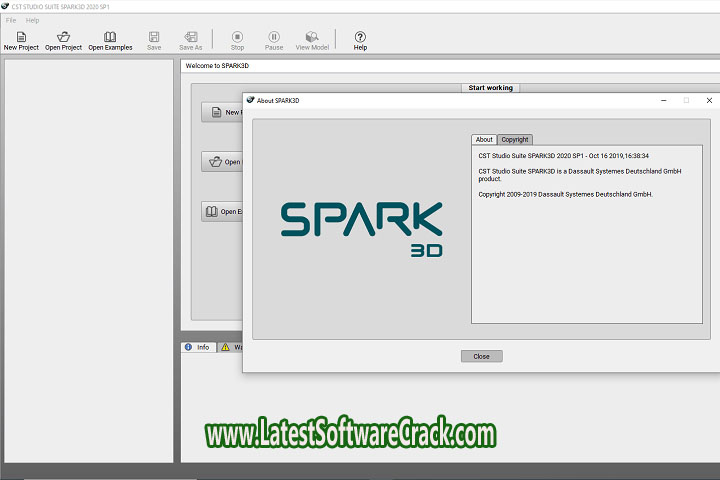The width and height of the screenshot is (720, 480).
Task: Close About SPARK3D dialog with X button
Action: click(x=709, y=100)
